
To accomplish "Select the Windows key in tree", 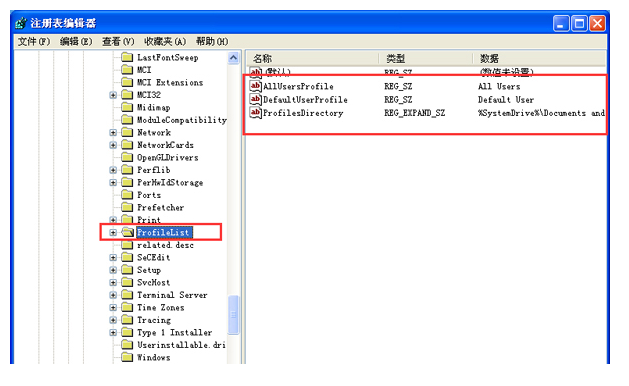I will pos(154,357).
